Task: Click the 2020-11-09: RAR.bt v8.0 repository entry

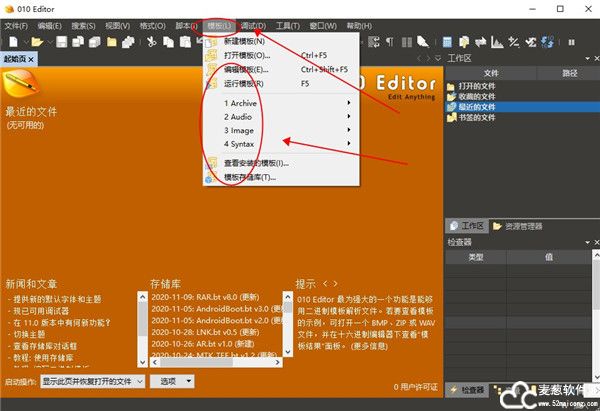Action: pos(205,297)
